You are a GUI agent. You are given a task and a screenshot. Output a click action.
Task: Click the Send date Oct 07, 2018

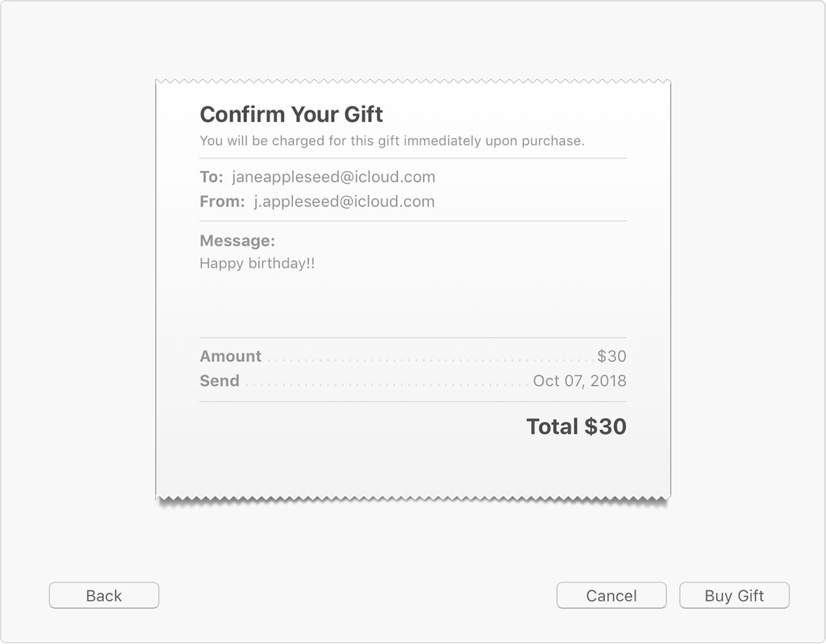(x=579, y=381)
